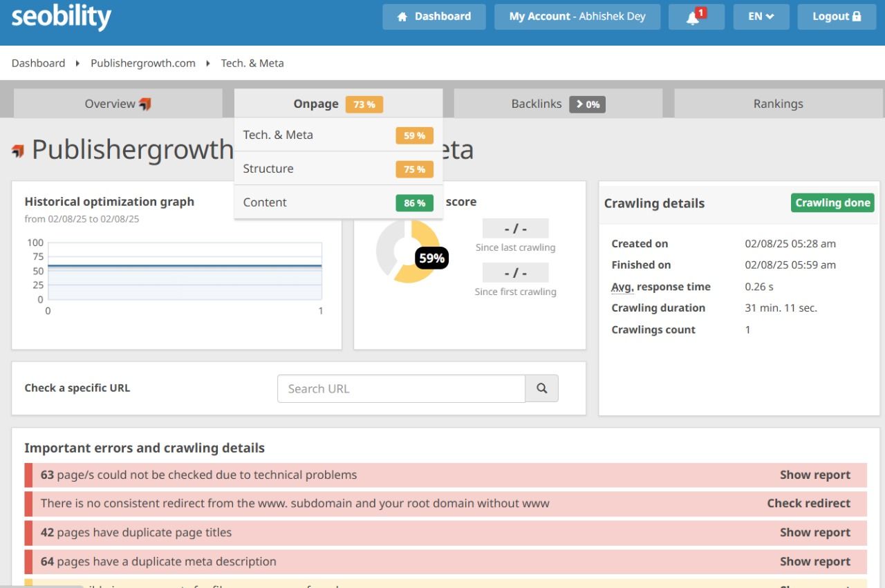Click in the Search URL field
The image size is (885, 588).
coord(401,388)
